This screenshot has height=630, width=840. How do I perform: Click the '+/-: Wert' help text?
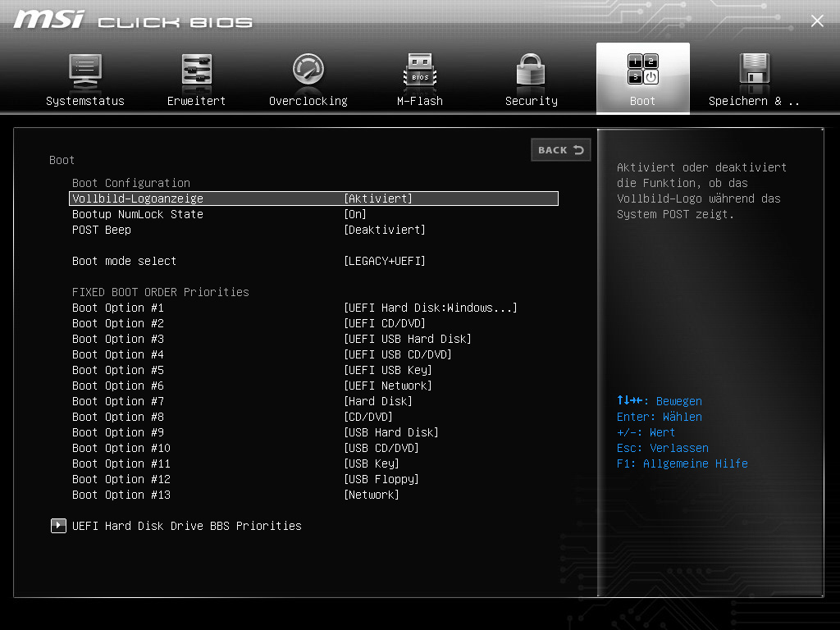(646, 432)
